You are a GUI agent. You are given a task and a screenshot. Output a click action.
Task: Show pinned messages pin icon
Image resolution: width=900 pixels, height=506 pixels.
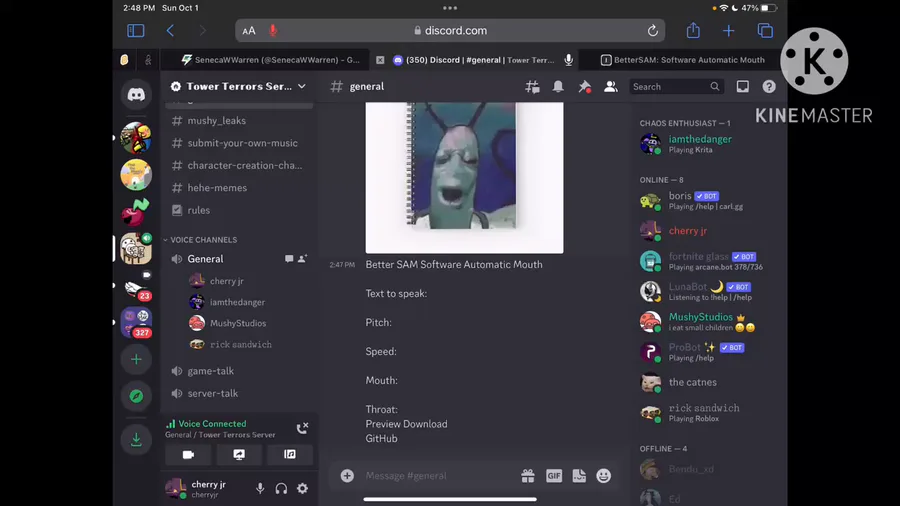point(584,87)
